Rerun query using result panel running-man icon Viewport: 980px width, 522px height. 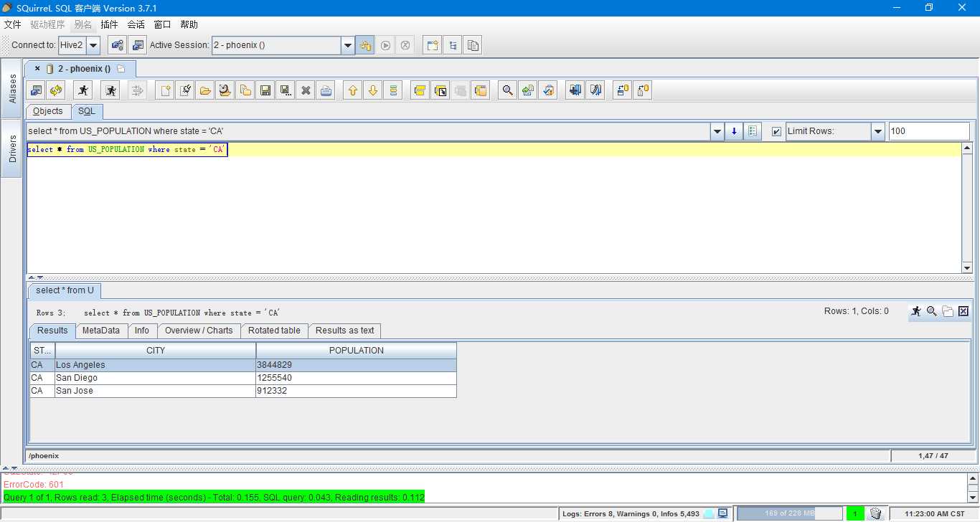(x=916, y=311)
